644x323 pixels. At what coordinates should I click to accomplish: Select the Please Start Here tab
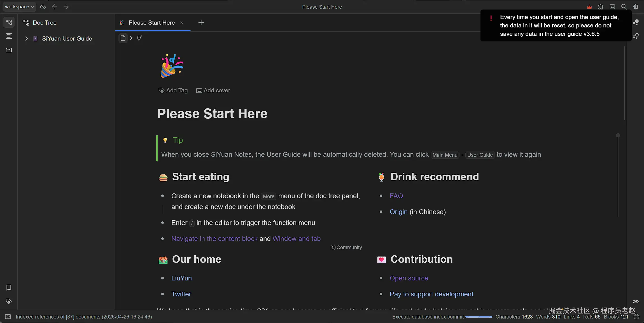[151, 23]
